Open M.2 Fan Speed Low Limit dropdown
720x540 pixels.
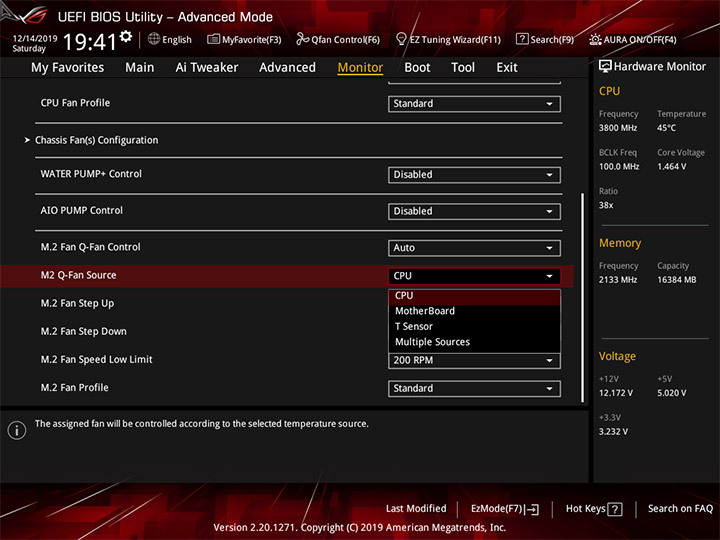474,360
